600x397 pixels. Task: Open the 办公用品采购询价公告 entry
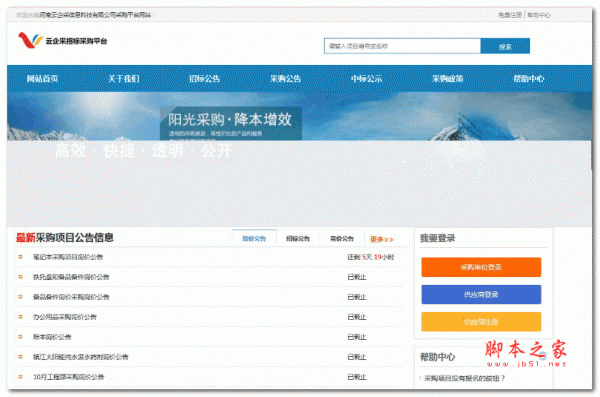pos(65,317)
